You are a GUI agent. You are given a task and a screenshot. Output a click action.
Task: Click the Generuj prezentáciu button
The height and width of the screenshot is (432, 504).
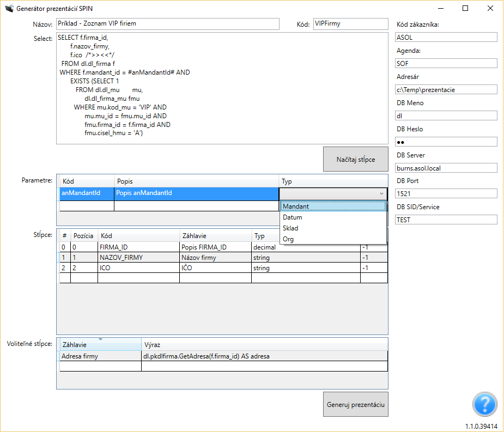355,404
